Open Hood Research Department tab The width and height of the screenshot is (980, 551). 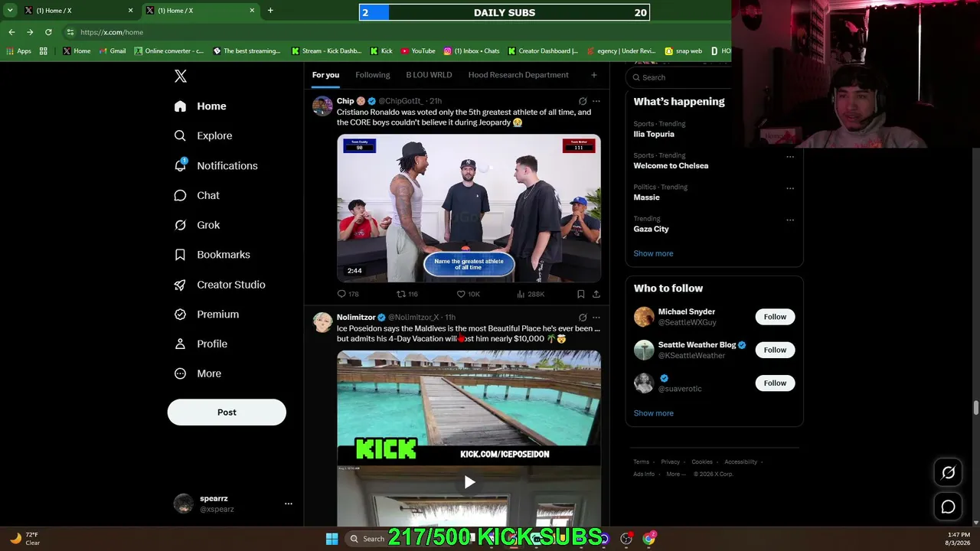click(x=518, y=75)
